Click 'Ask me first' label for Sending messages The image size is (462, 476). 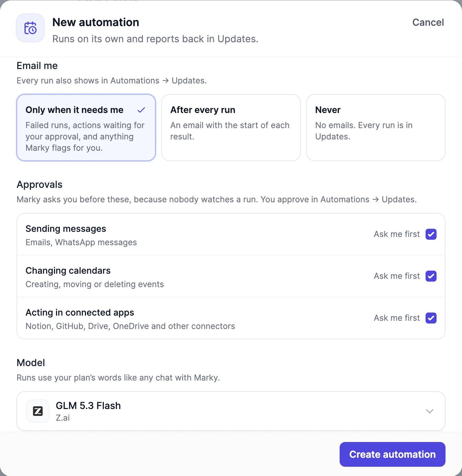tap(397, 234)
